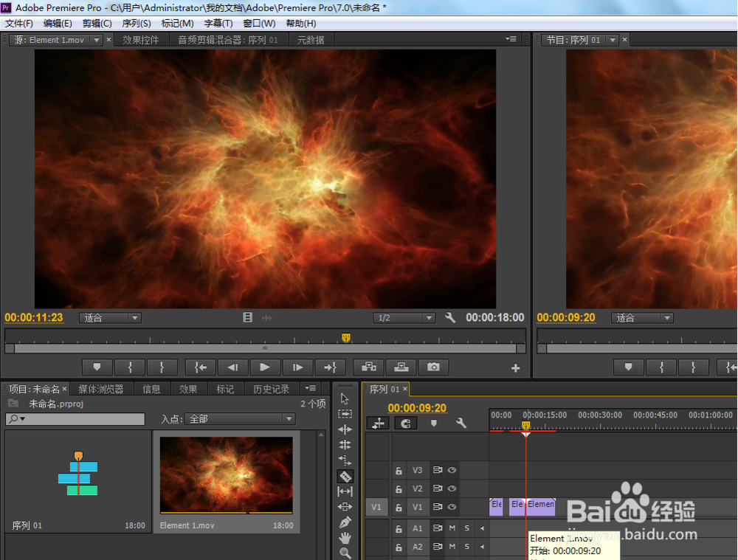Select the Selection arrow tool
Viewport: 738px width, 560px height.
tap(345, 398)
